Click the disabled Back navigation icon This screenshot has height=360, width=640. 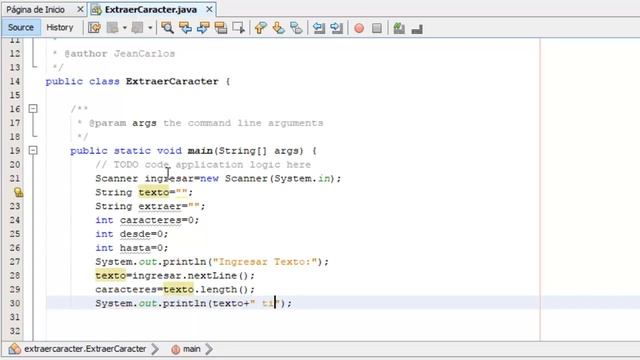click(x=113, y=28)
